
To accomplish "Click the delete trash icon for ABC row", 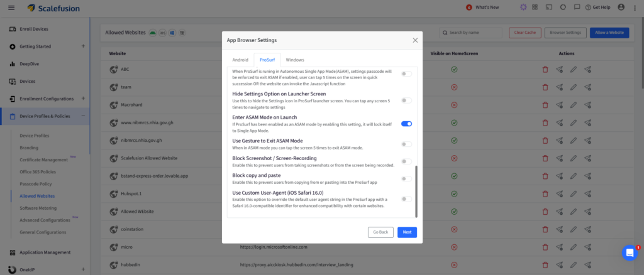I will (x=545, y=70).
